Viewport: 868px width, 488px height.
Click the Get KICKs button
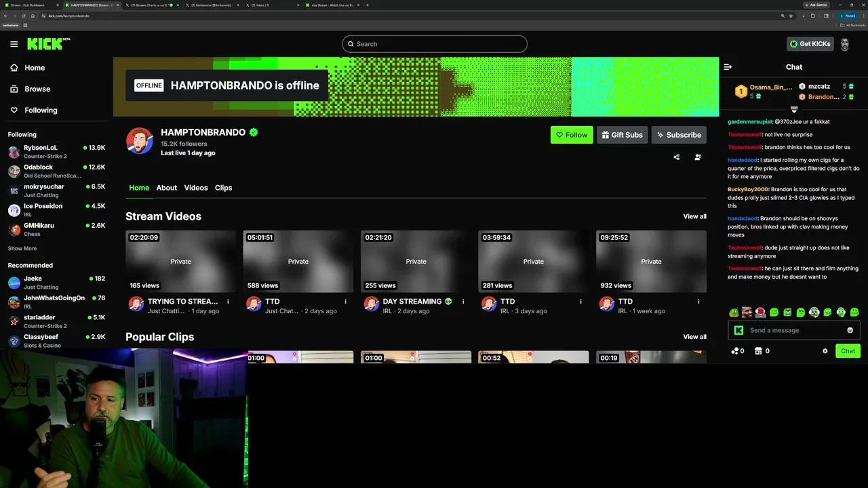pyautogui.click(x=810, y=44)
